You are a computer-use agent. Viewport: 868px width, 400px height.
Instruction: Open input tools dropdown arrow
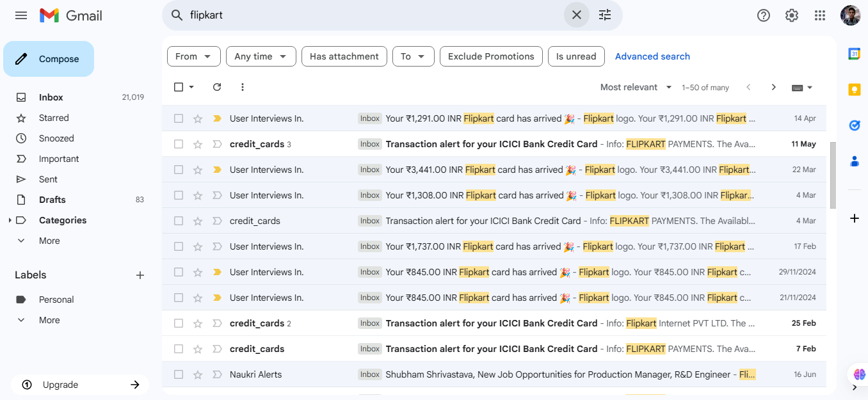[x=810, y=88]
